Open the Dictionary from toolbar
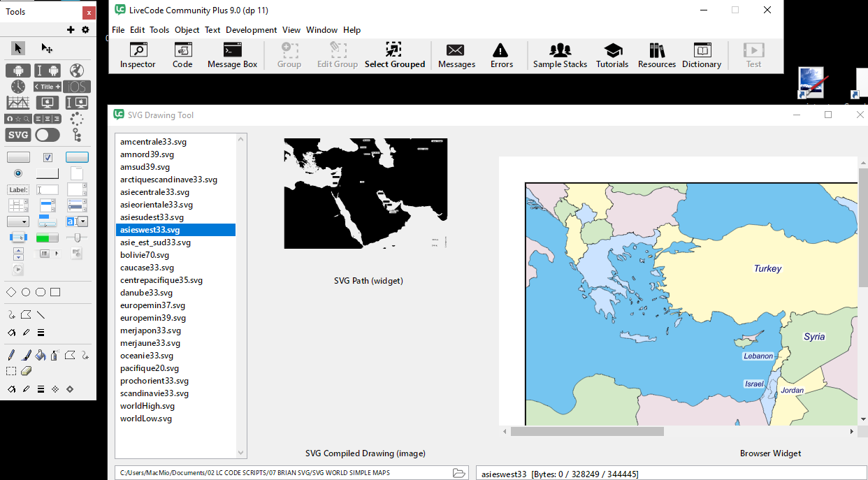Screen dimensions: 868x480 point(701,55)
